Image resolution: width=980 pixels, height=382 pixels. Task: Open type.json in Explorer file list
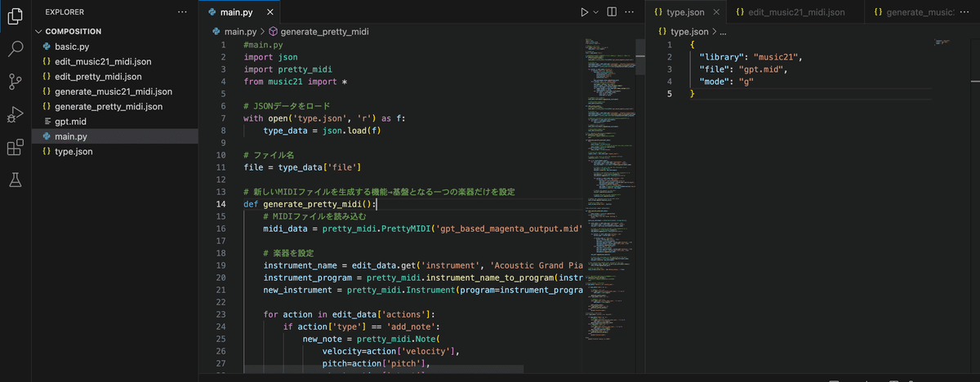(x=115, y=152)
